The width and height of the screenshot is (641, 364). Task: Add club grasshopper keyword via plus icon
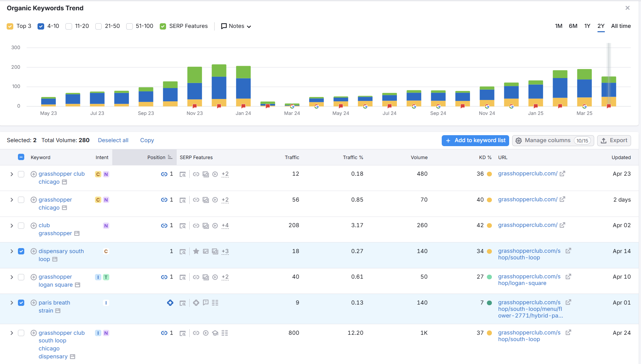(34, 226)
